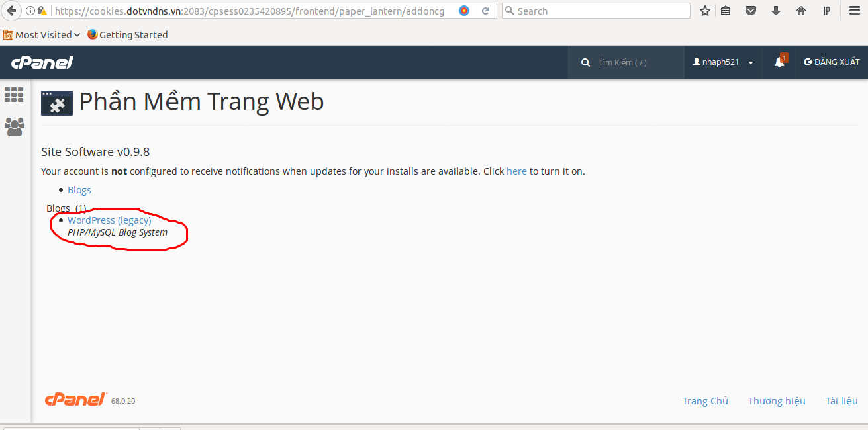This screenshot has width=868, height=430.
Task: Open Trang Chủ footer link
Action: pos(705,401)
